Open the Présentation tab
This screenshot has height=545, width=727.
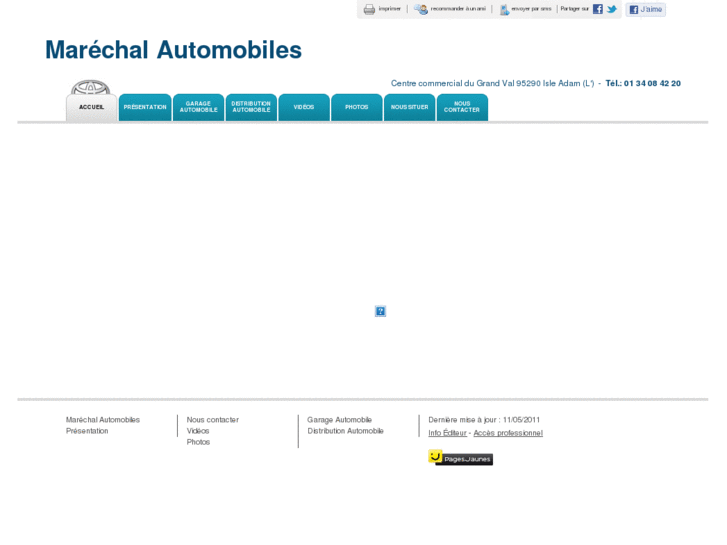(x=145, y=107)
